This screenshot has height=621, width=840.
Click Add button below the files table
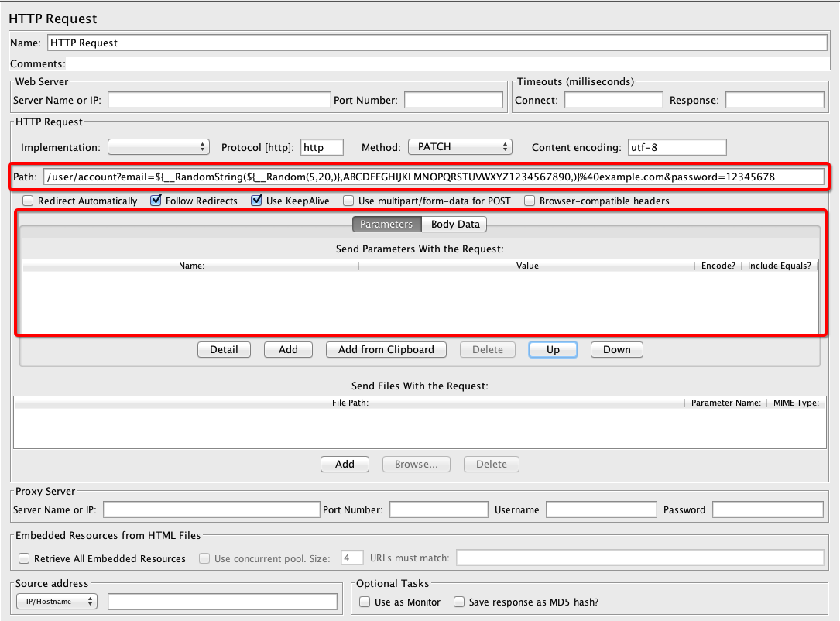345,465
